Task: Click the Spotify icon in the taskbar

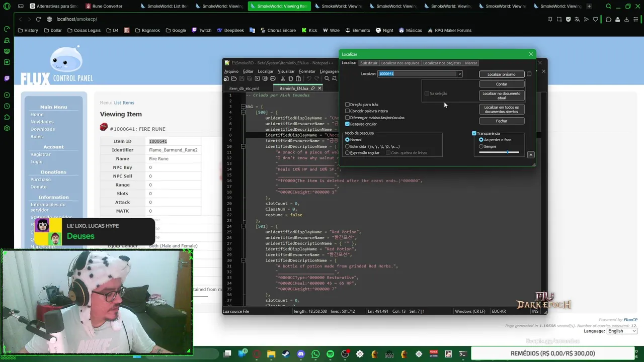Action: 330,354
